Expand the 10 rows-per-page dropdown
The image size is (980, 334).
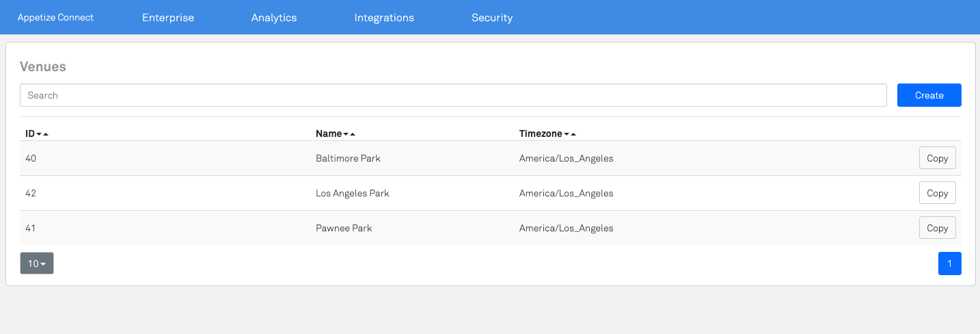click(37, 264)
